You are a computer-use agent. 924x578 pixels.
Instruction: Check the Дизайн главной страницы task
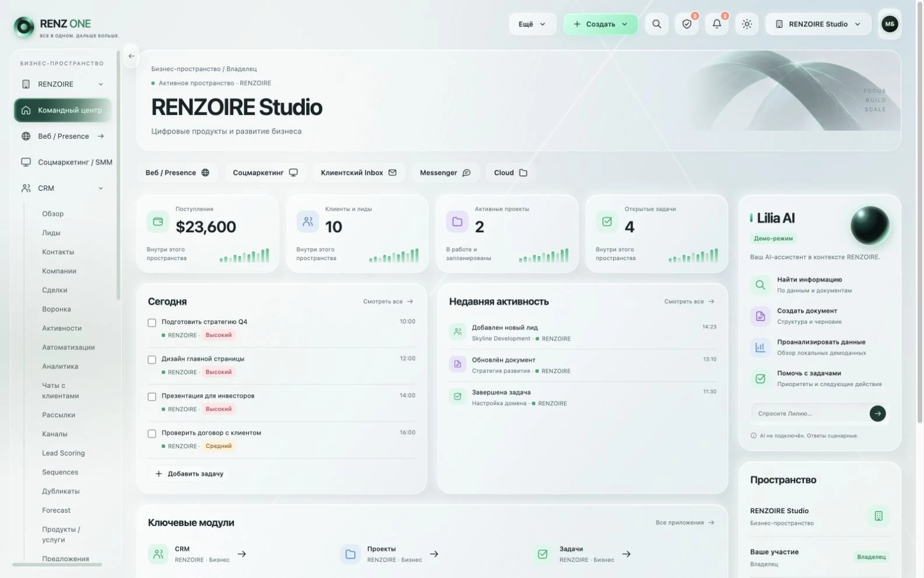pyautogui.click(x=152, y=360)
